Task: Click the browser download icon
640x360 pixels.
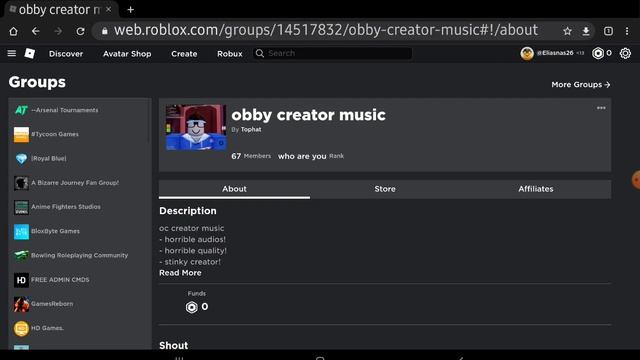Action: click(586, 31)
